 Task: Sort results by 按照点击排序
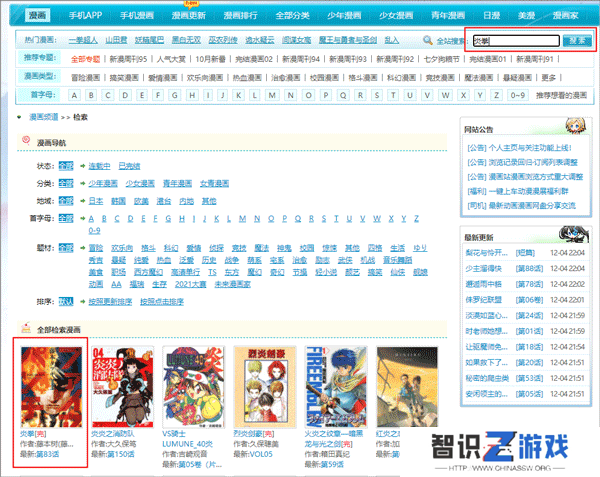162,302
